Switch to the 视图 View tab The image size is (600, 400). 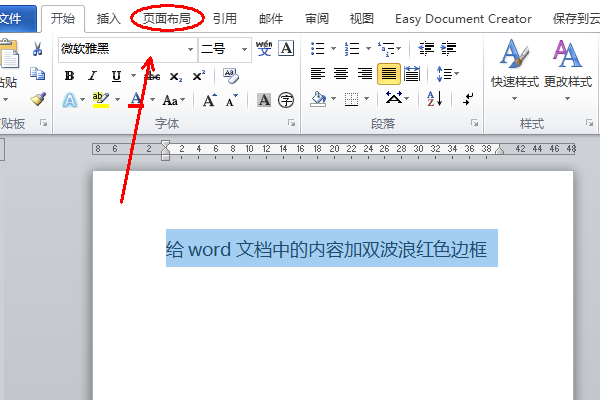coord(362,18)
